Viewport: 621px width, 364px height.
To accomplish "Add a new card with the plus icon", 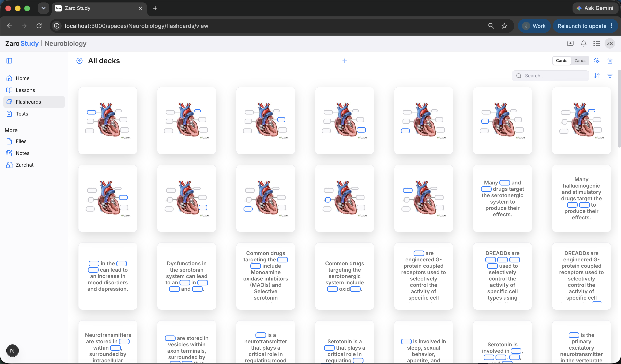I will 345,61.
